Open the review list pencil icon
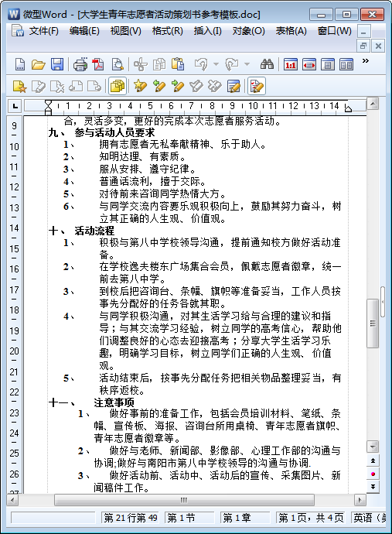The image size is (392, 534). [x=233, y=86]
